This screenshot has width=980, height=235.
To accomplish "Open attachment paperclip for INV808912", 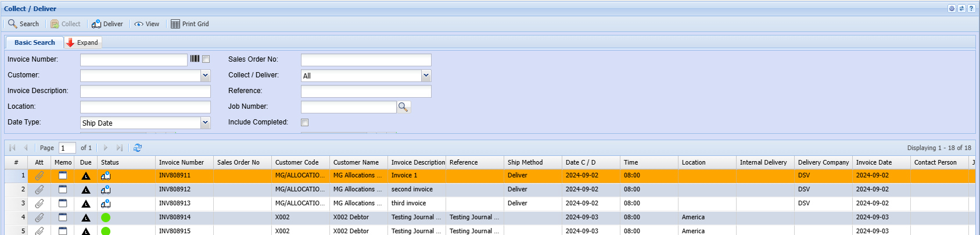I will click(39, 190).
